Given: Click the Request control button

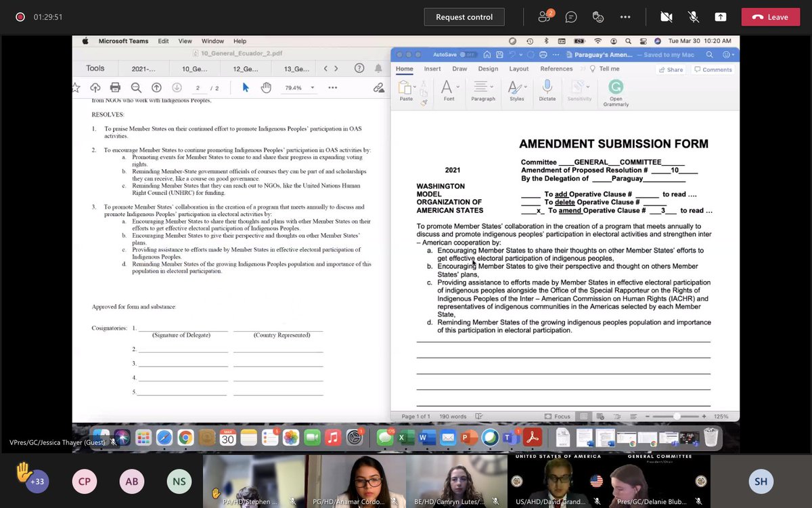Looking at the screenshot, I should click(464, 17).
